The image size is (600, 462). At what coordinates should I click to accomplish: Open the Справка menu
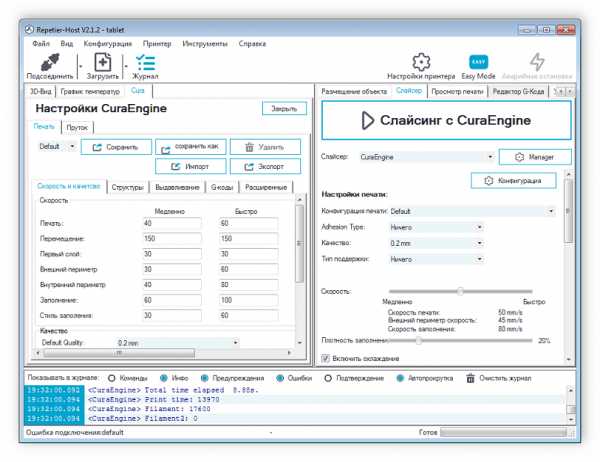click(252, 44)
